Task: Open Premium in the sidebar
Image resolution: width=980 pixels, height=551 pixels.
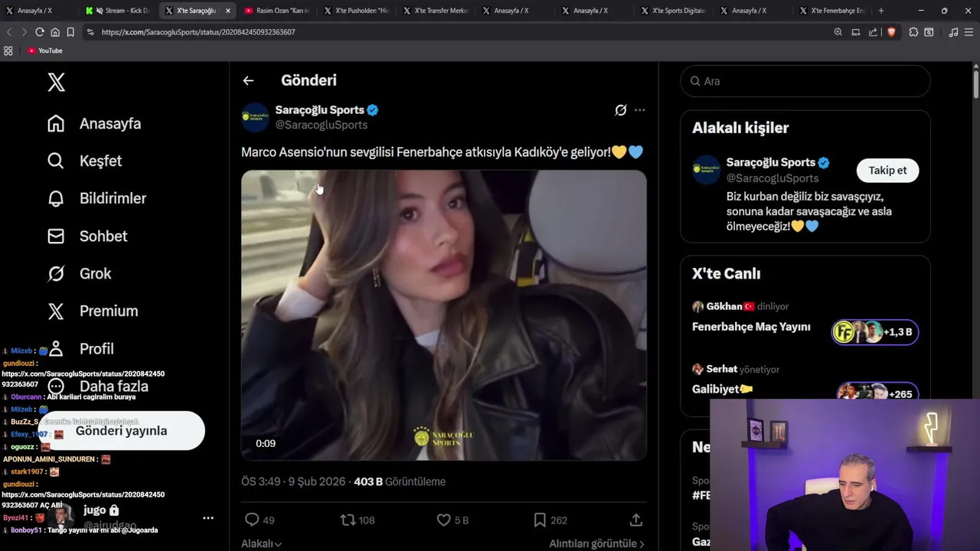Action: (93, 311)
